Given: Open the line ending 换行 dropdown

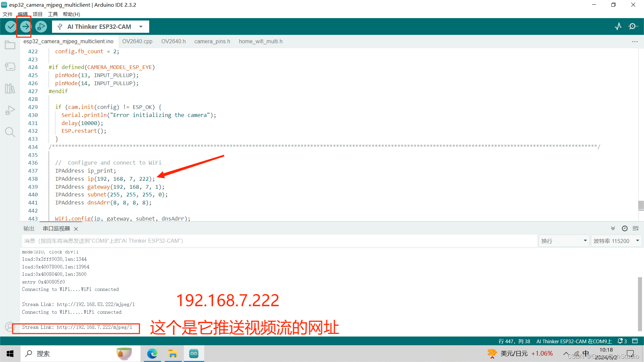Looking at the screenshot, I should (563, 241).
